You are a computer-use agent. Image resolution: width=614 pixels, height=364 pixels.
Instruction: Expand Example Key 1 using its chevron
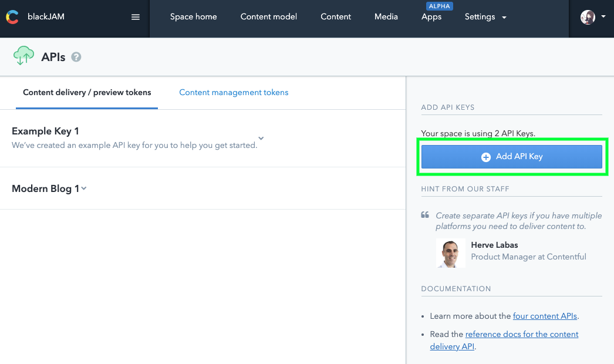pos(261,139)
